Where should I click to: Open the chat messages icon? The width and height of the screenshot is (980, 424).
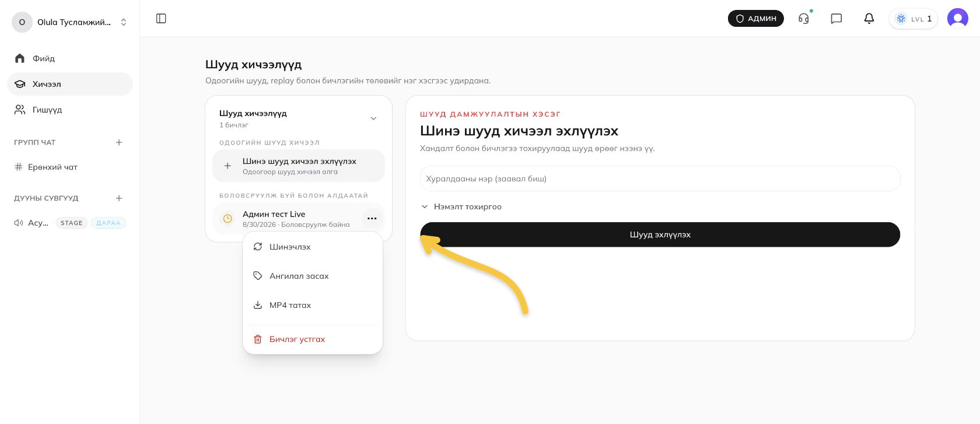pos(836,19)
